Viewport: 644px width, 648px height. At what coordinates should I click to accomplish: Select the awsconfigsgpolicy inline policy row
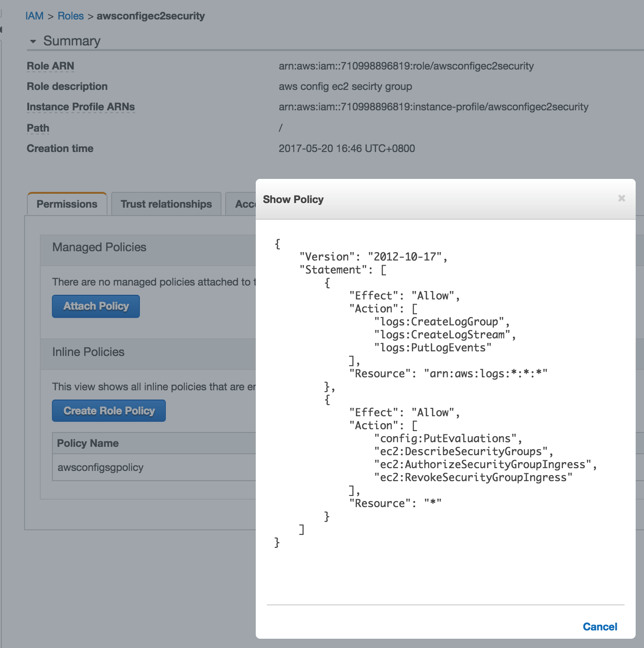tap(101, 467)
